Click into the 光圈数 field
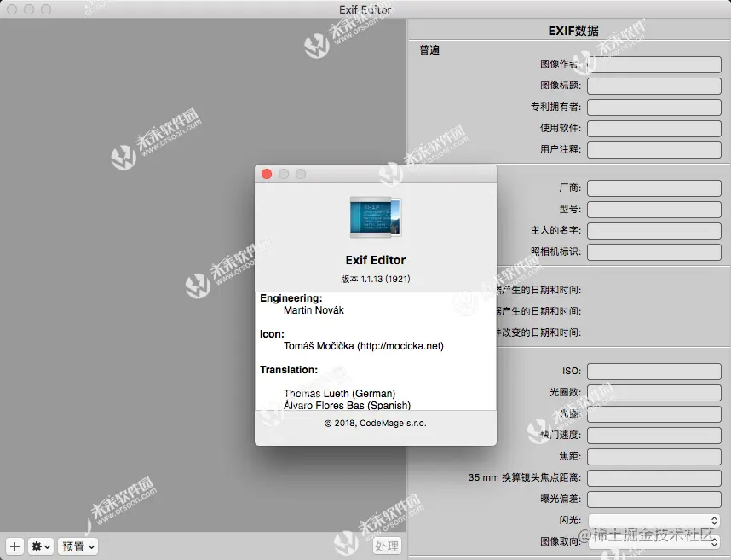Image resolution: width=731 pixels, height=560 pixels. pos(654,393)
